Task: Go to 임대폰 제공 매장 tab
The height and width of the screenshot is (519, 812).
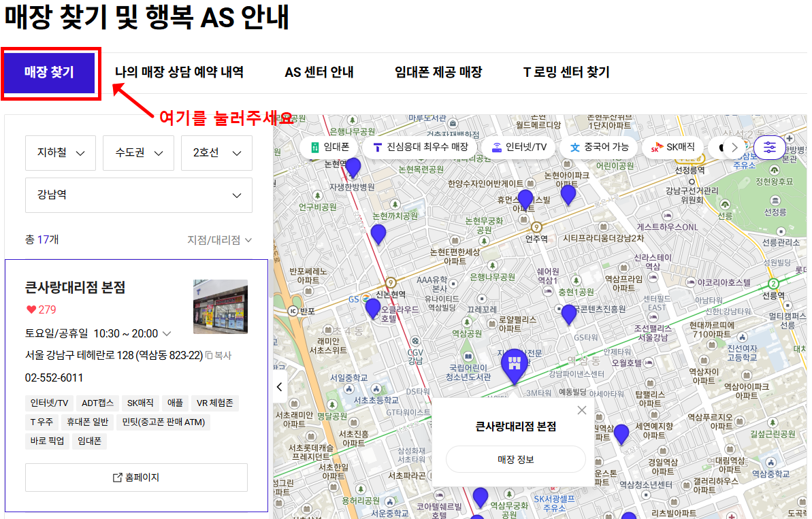Action: 438,73
